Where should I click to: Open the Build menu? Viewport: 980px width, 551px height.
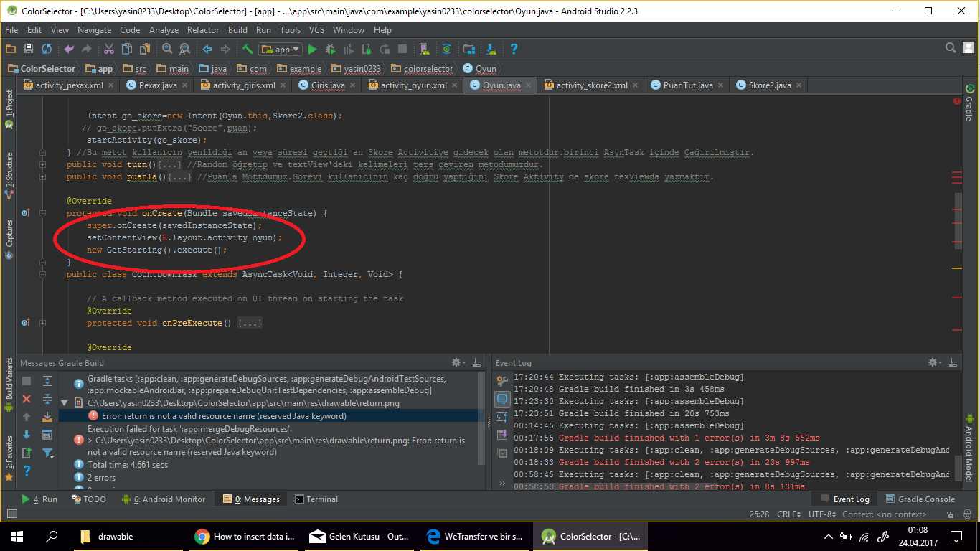pos(237,30)
